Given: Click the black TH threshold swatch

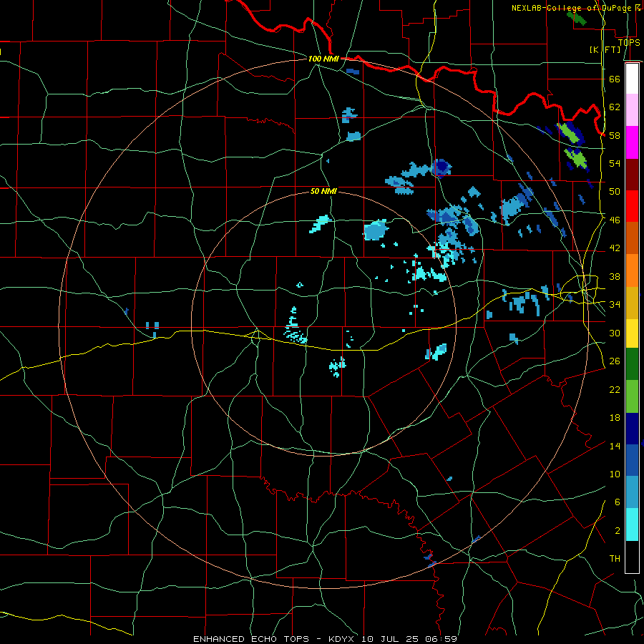Looking at the screenshot, I should coord(632,557).
